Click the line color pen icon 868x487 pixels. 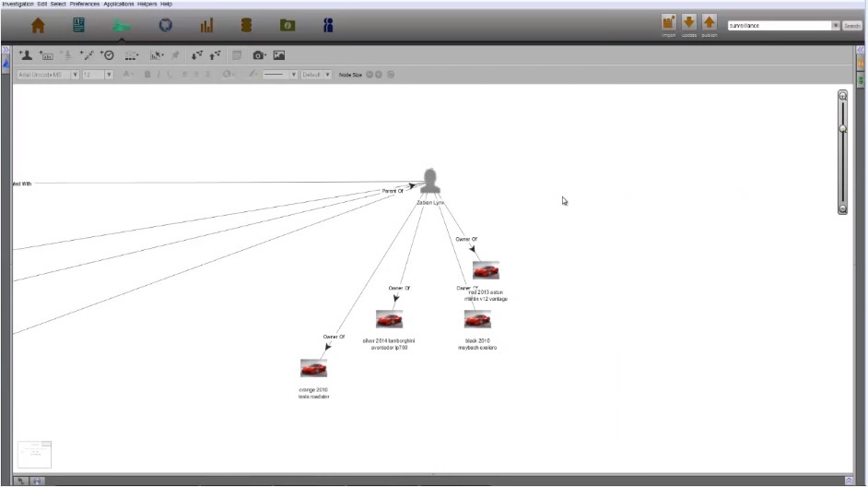pos(252,74)
